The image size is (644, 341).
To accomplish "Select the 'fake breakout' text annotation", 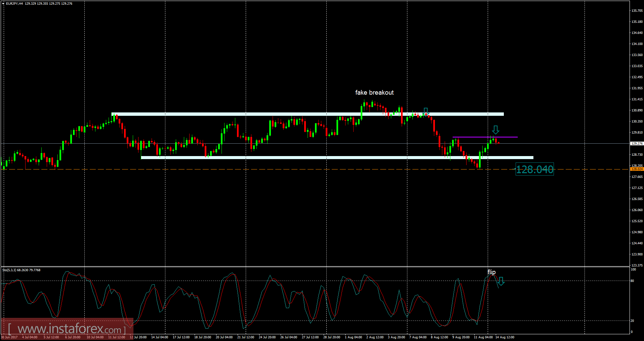I will point(374,93).
